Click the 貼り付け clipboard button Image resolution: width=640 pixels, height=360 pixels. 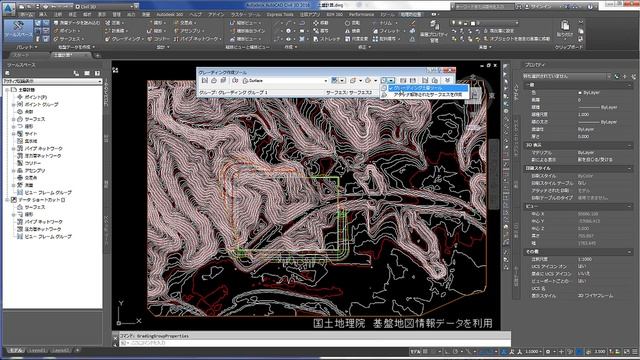[565, 29]
